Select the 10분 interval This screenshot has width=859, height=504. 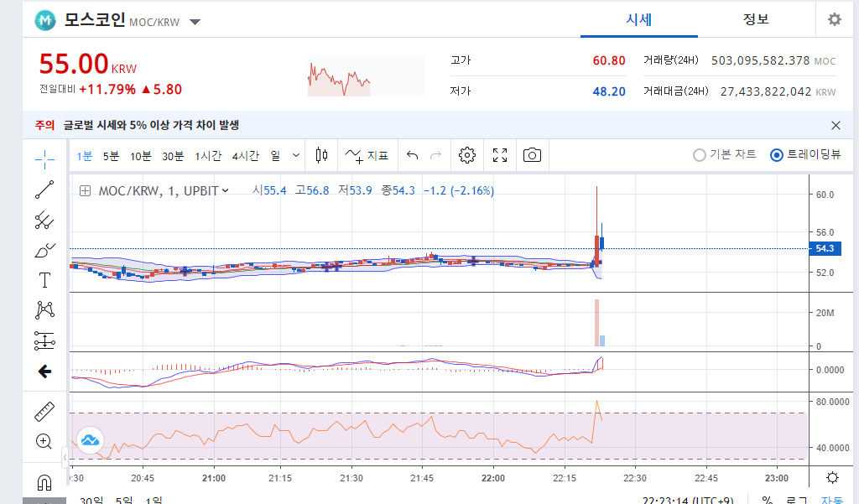tap(140, 156)
